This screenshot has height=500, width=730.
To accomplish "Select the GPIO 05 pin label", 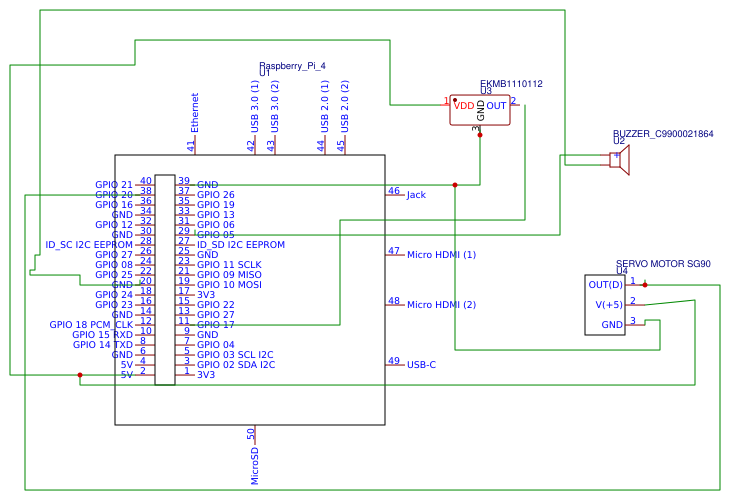I will point(216,235).
